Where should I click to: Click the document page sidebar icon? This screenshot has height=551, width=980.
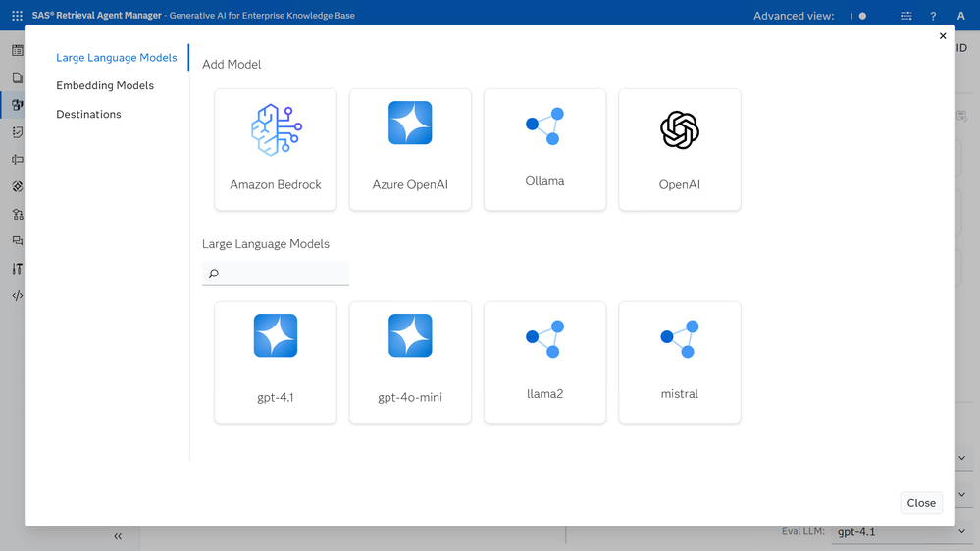(x=18, y=77)
